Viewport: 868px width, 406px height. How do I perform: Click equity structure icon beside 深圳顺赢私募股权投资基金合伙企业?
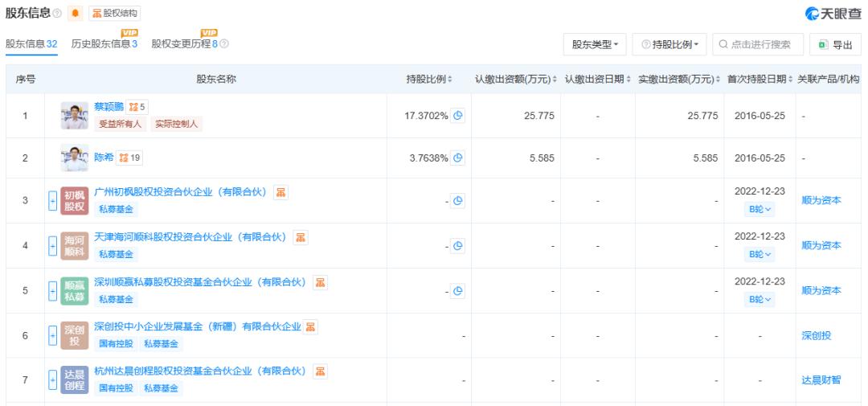tap(320, 282)
